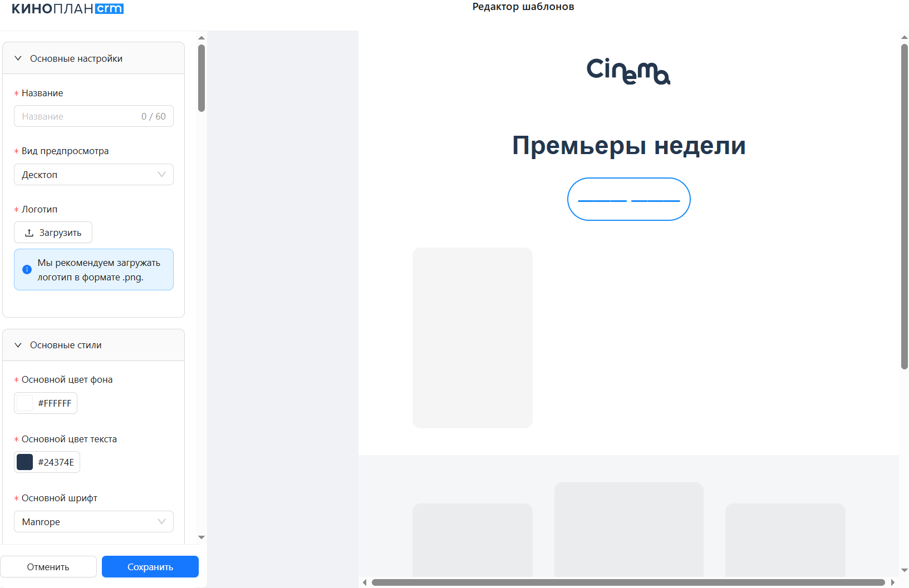The height and width of the screenshot is (588, 909).
Task: Click the preview scroll left arrow
Action: pyautogui.click(x=365, y=582)
